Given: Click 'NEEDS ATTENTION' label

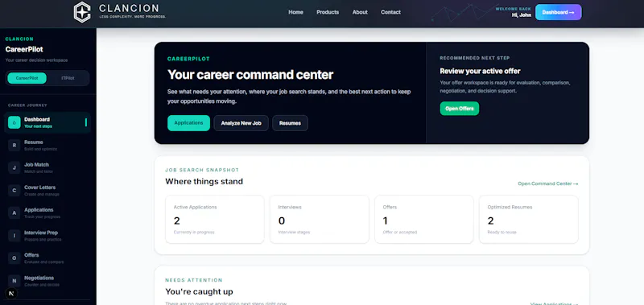Looking at the screenshot, I should [194, 280].
